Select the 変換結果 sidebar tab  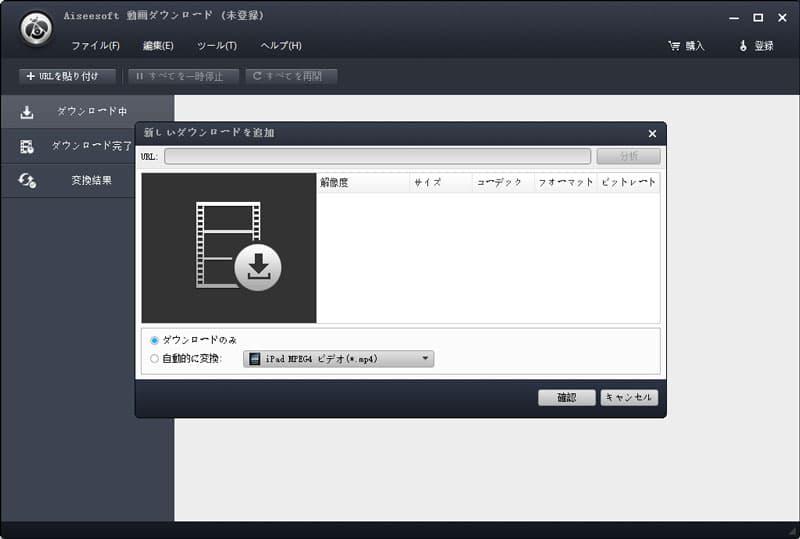[x=68, y=180]
